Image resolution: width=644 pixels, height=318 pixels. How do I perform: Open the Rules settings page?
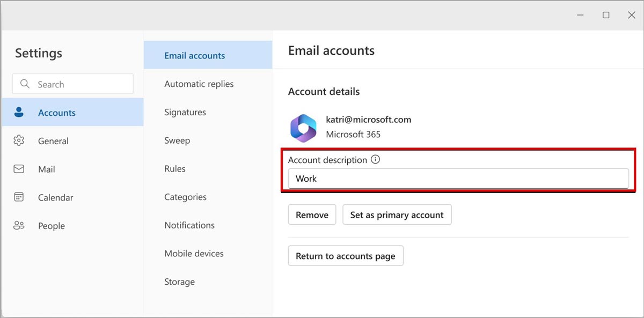pos(175,169)
